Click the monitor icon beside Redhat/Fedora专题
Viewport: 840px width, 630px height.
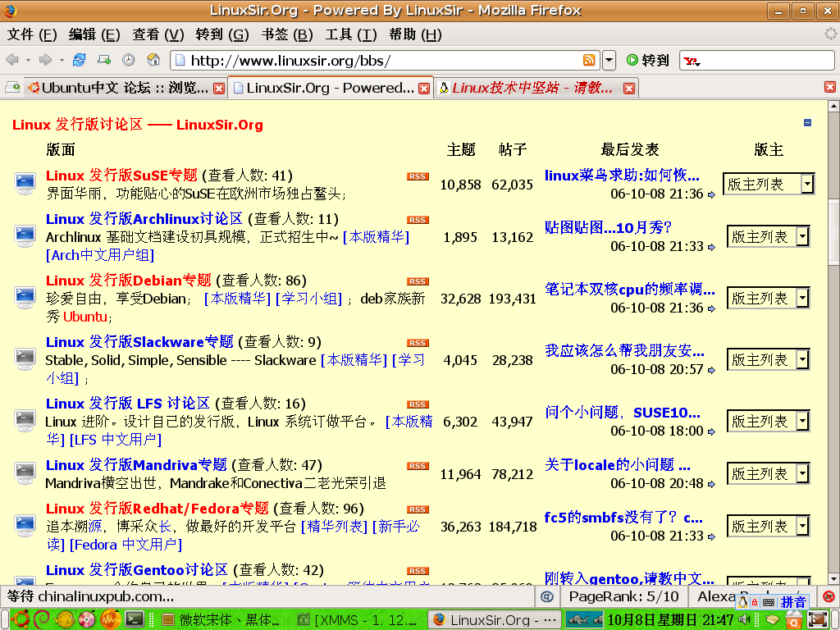click(x=25, y=526)
